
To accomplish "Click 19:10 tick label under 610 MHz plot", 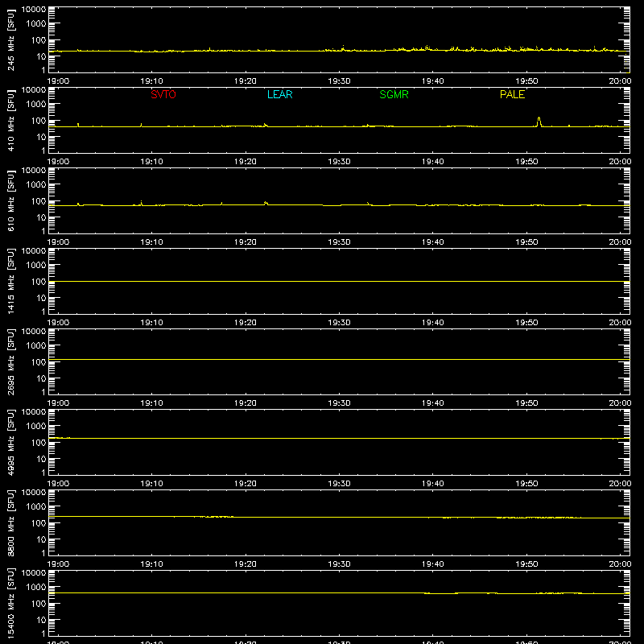I will [151, 242].
